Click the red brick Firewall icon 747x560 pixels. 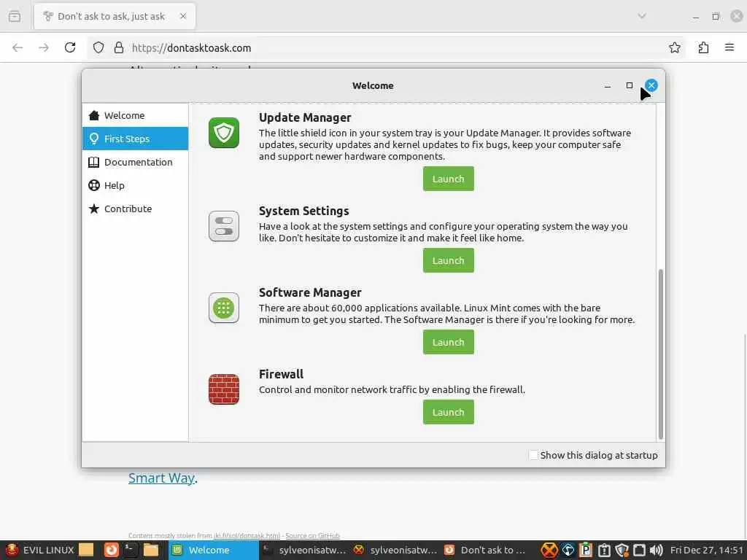[x=224, y=389]
